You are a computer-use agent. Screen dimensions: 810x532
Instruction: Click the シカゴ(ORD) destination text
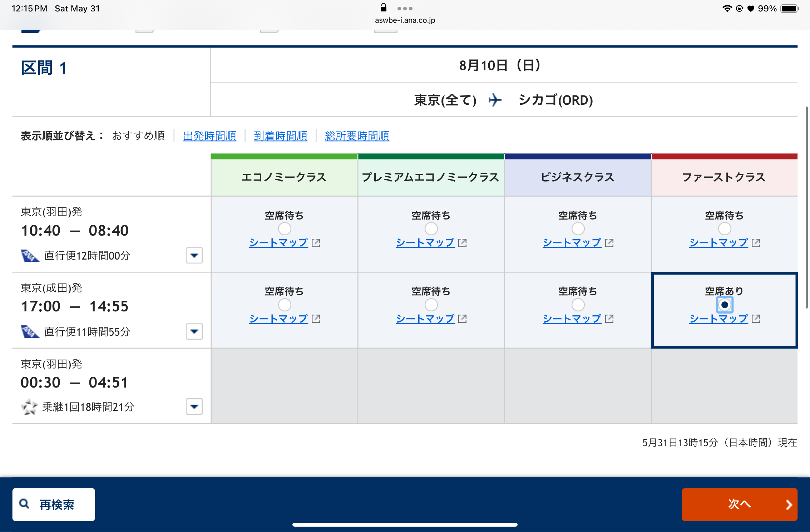(x=556, y=100)
